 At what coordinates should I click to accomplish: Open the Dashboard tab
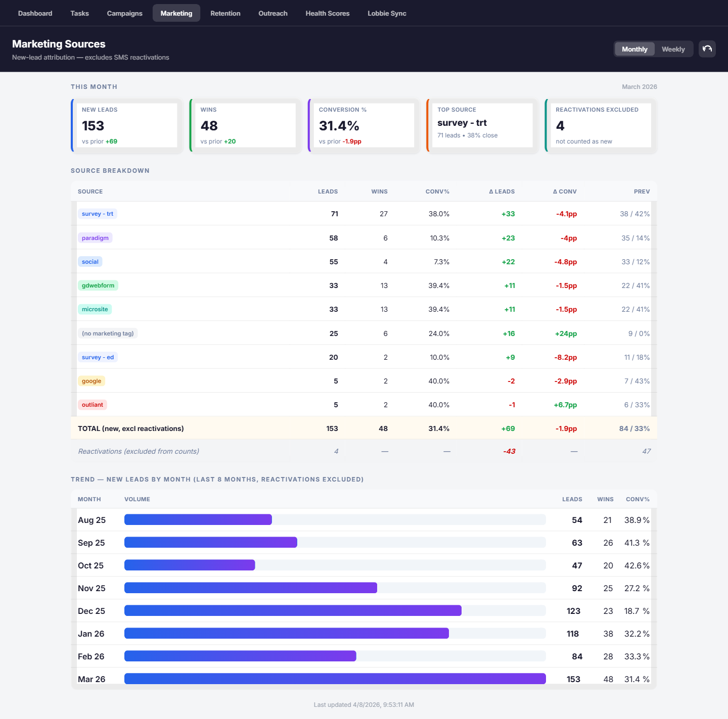click(35, 13)
